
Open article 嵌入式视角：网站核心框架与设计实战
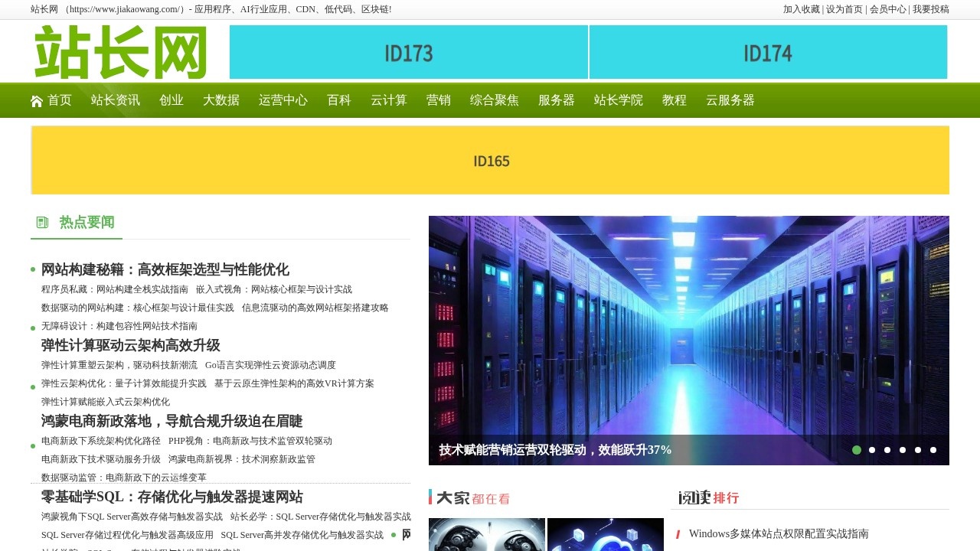tap(274, 289)
